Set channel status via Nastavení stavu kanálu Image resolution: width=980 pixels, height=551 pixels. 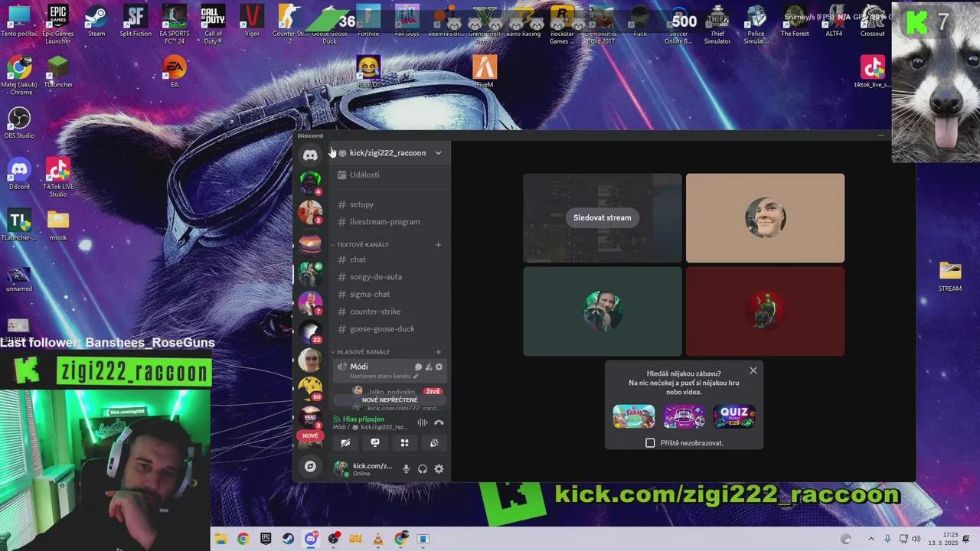coord(384,377)
